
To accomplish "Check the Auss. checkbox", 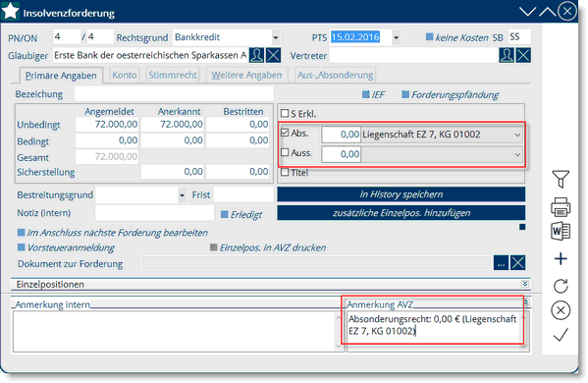I will [285, 152].
